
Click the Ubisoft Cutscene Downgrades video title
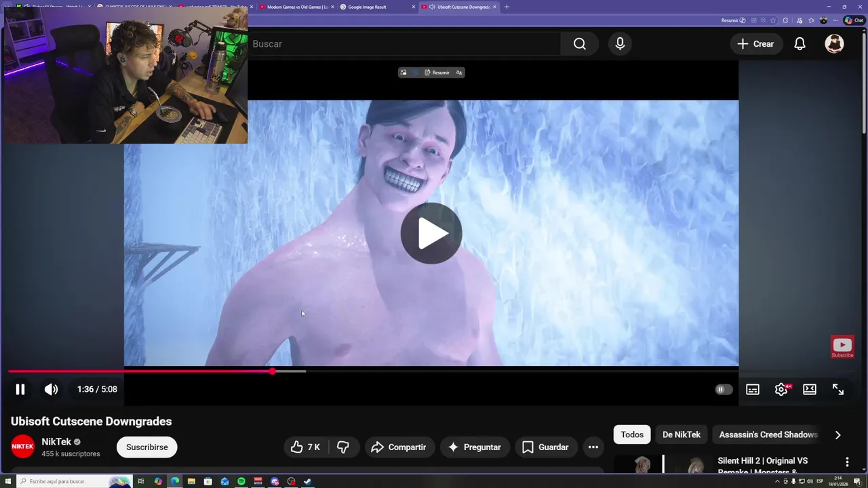coord(91,421)
